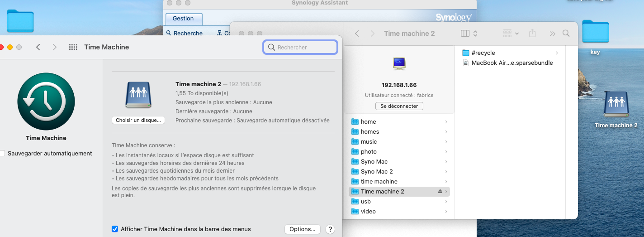644x237 pixels.
Task: Click the 1,55 To disponible(s) text
Action: 202,93
